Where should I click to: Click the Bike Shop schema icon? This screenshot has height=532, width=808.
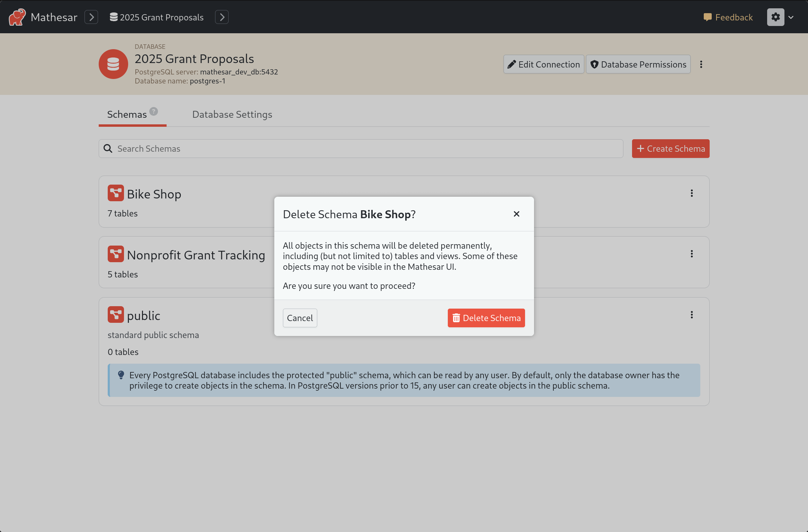pyautogui.click(x=115, y=193)
